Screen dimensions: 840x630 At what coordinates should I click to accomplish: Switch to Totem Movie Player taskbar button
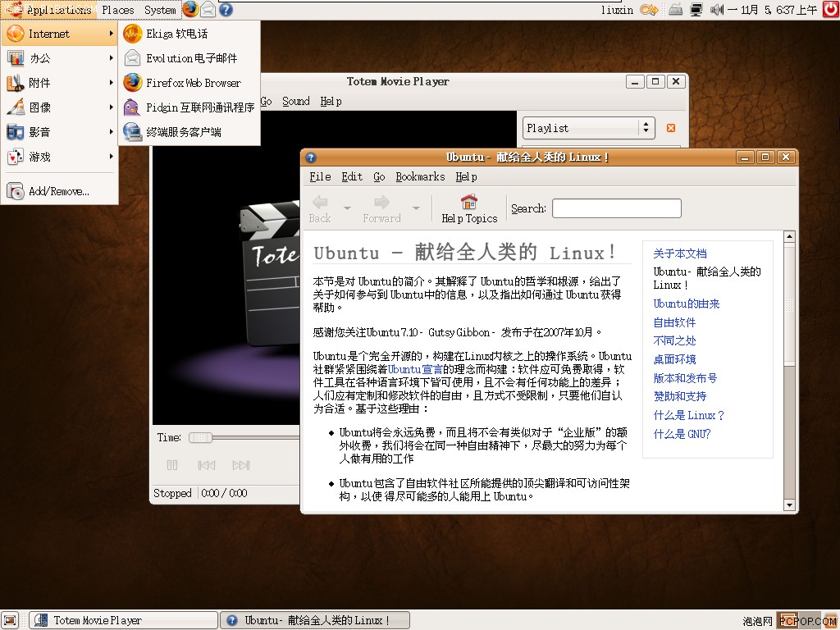(124, 620)
